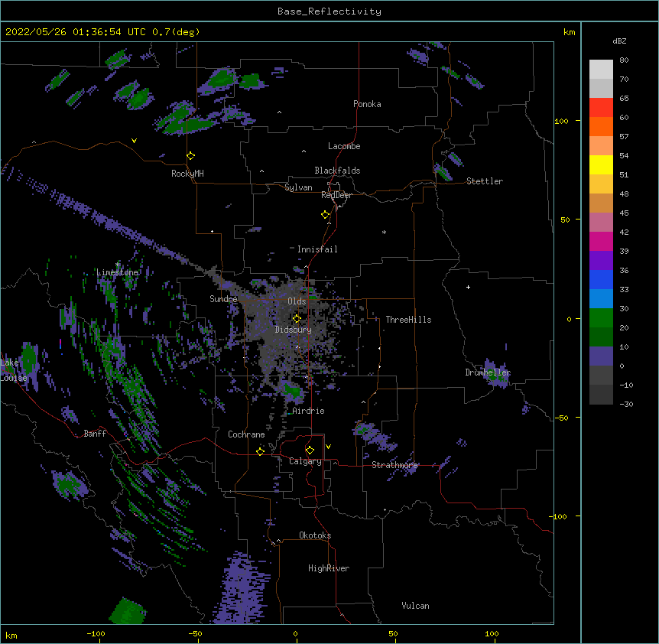659x644 pixels.
Task: Click the km label at top-right of map
Action: point(569,32)
